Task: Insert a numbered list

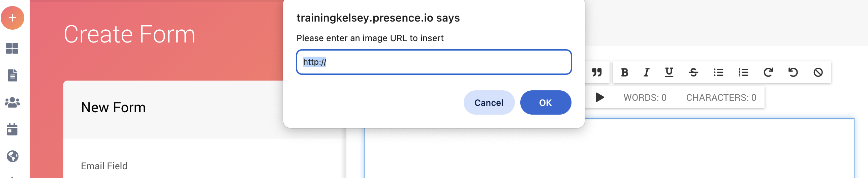Action: pyautogui.click(x=743, y=72)
